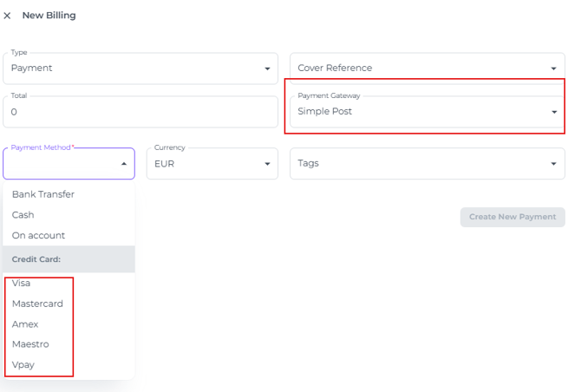Open the Payment Gateway dropdown
581x392 pixels.
click(x=427, y=112)
